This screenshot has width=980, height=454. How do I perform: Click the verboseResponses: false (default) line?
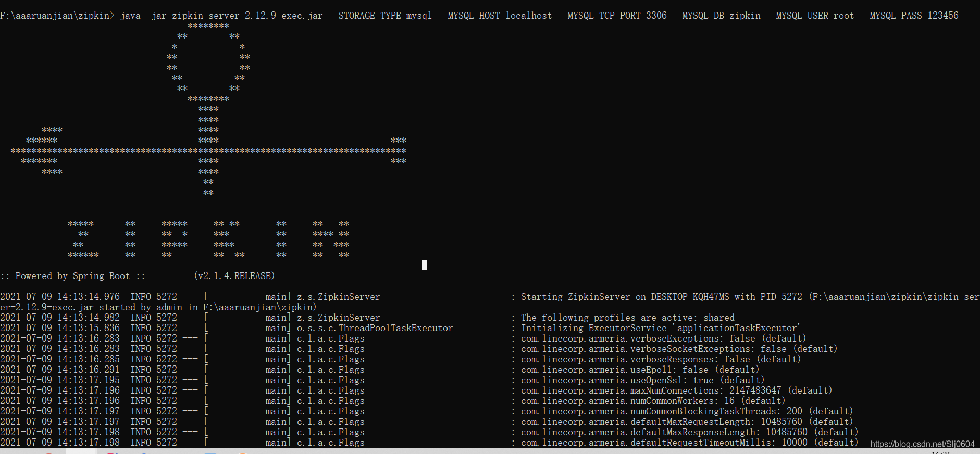(661, 359)
